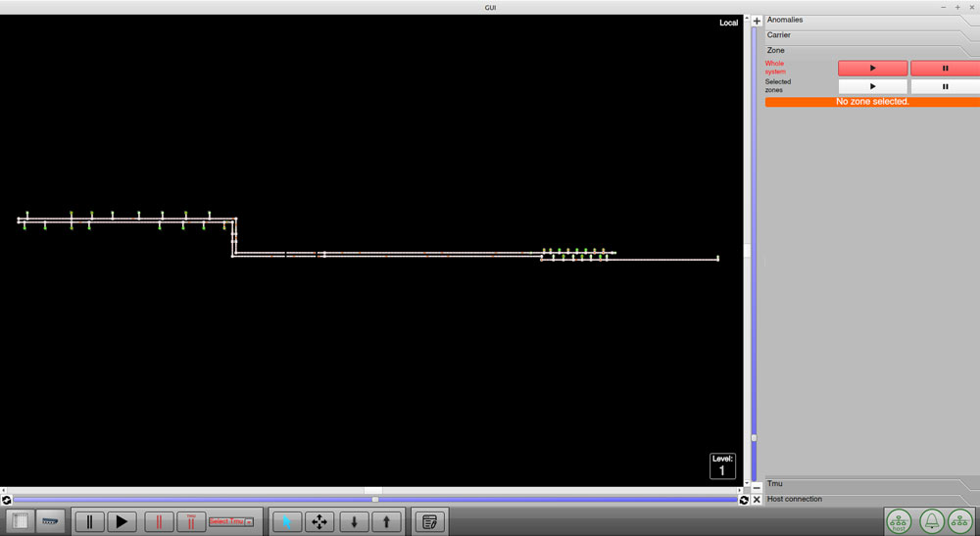Toggle the grid layout view button

click(x=20, y=522)
